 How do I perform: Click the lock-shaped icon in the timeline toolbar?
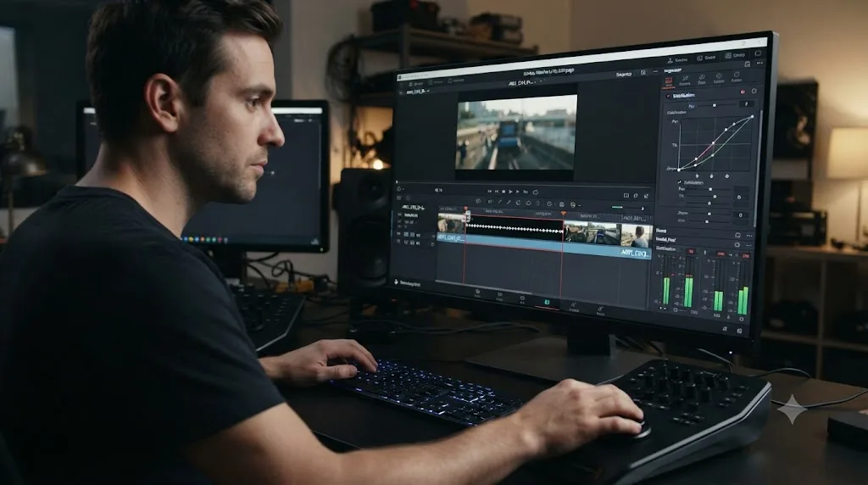tap(537, 203)
